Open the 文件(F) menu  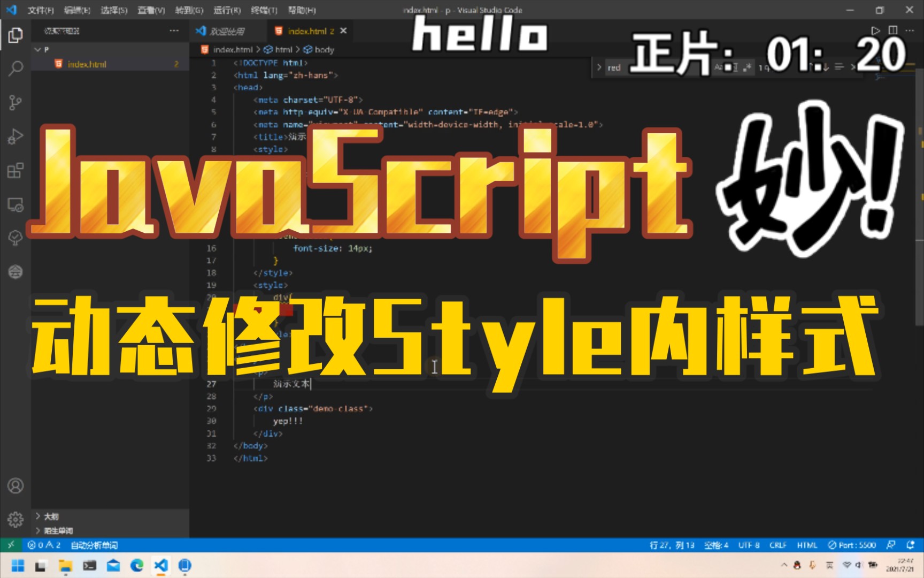[x=41, y=10]
